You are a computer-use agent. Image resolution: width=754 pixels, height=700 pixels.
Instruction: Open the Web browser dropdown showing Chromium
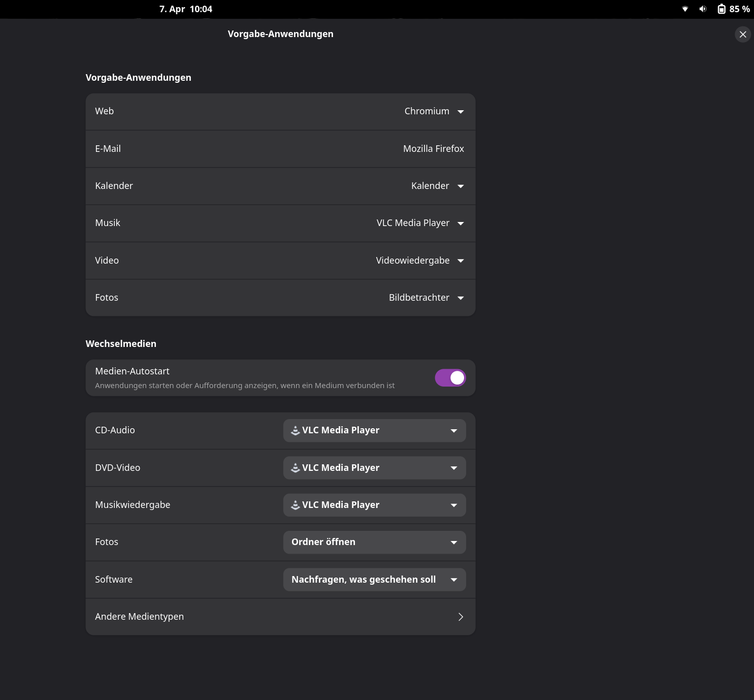point(434,111)
